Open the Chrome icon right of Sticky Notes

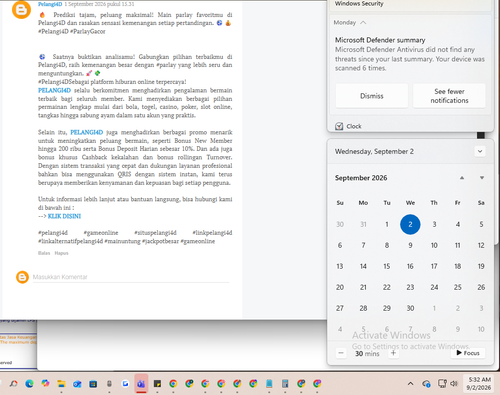(173, 384)
